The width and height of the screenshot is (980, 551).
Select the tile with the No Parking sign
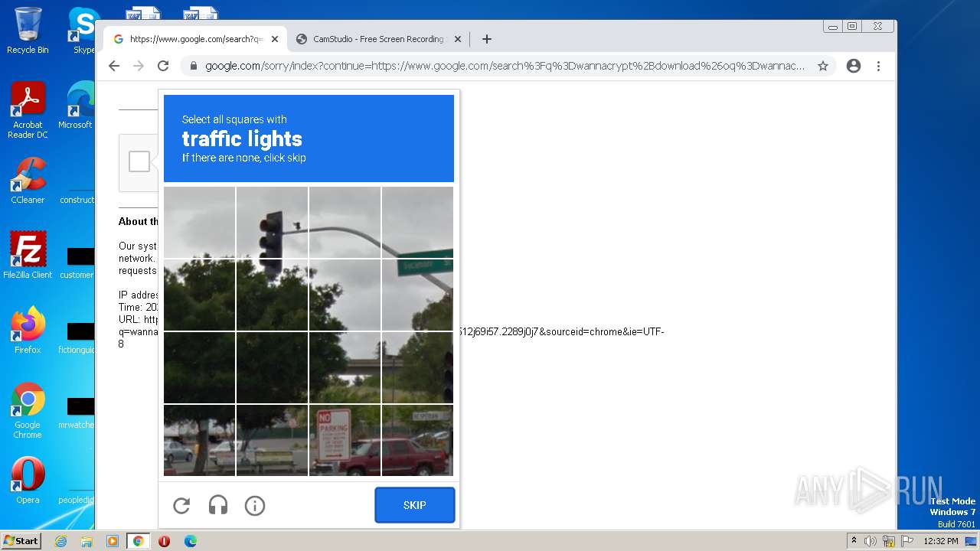click(345, 440)
